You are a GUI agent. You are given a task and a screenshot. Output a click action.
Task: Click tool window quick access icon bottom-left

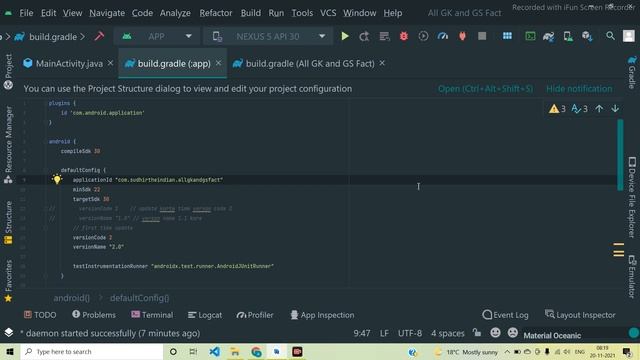tap(9, 333)
